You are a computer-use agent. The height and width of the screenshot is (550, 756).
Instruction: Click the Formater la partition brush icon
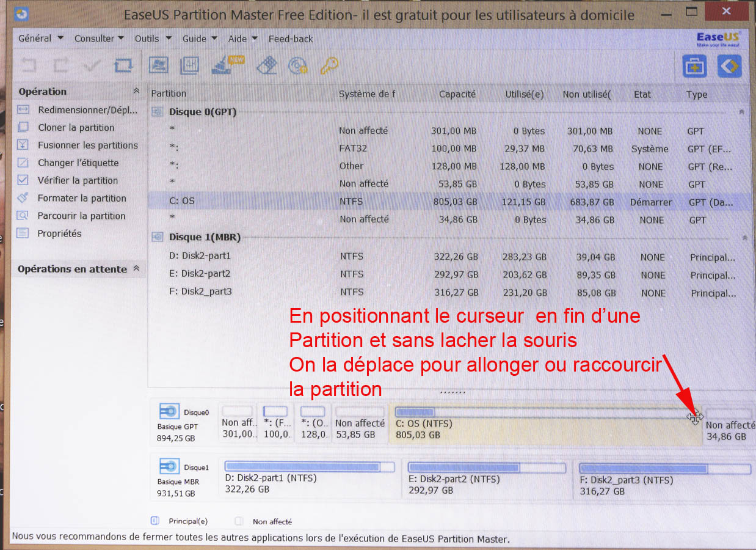tap(23, 198)
